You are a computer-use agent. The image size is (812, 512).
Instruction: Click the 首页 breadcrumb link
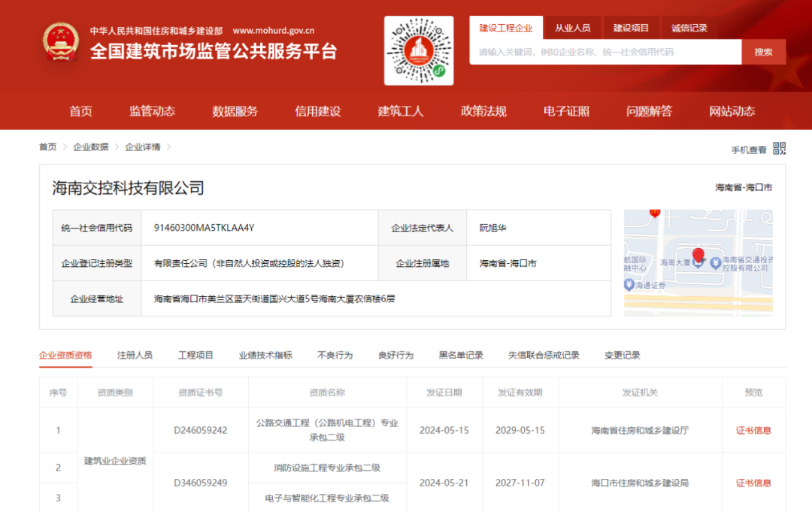point(47,147)
